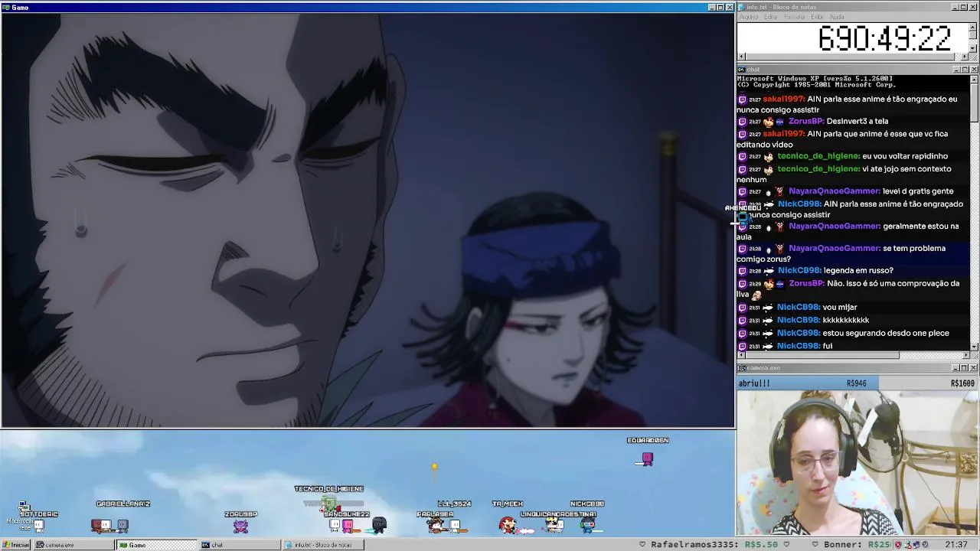Click the command prompt icon in chat title bar
Screen dimensions: 980x551
(741, 70)
